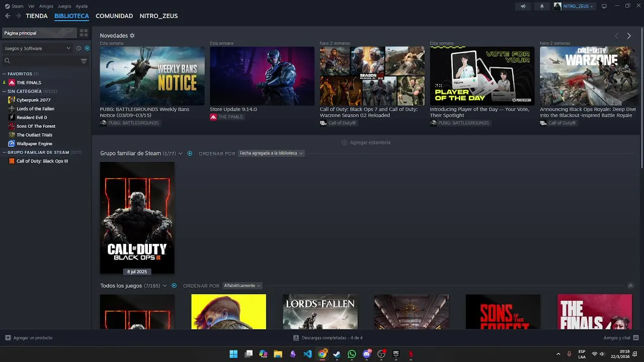Go forward with the navigation arrow

coord(18,16)
